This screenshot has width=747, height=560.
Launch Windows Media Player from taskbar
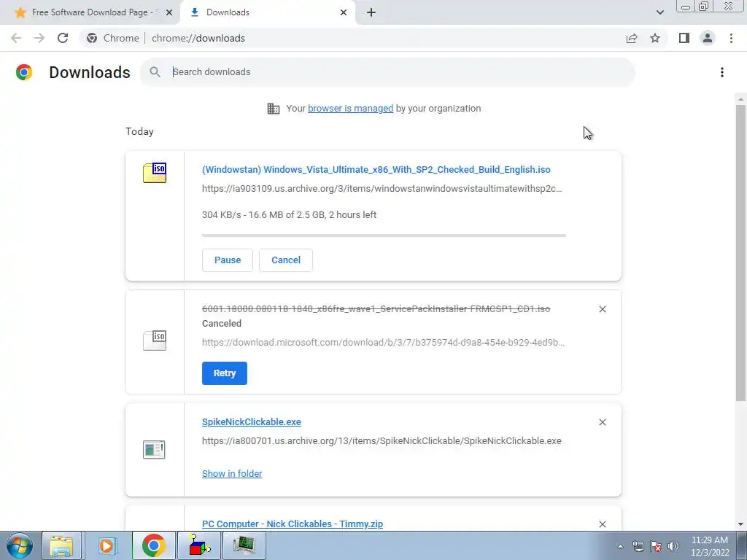(x=107, y=545)
